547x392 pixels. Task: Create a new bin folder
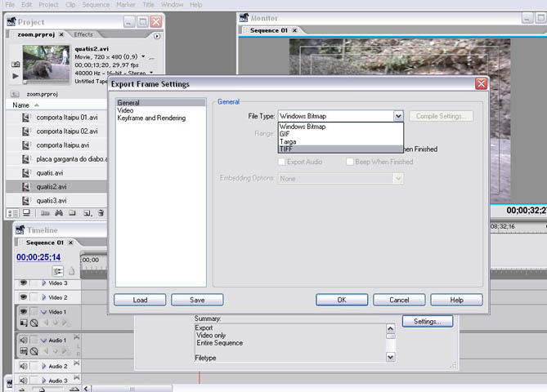pyautogui.click(x=72, y=212)
